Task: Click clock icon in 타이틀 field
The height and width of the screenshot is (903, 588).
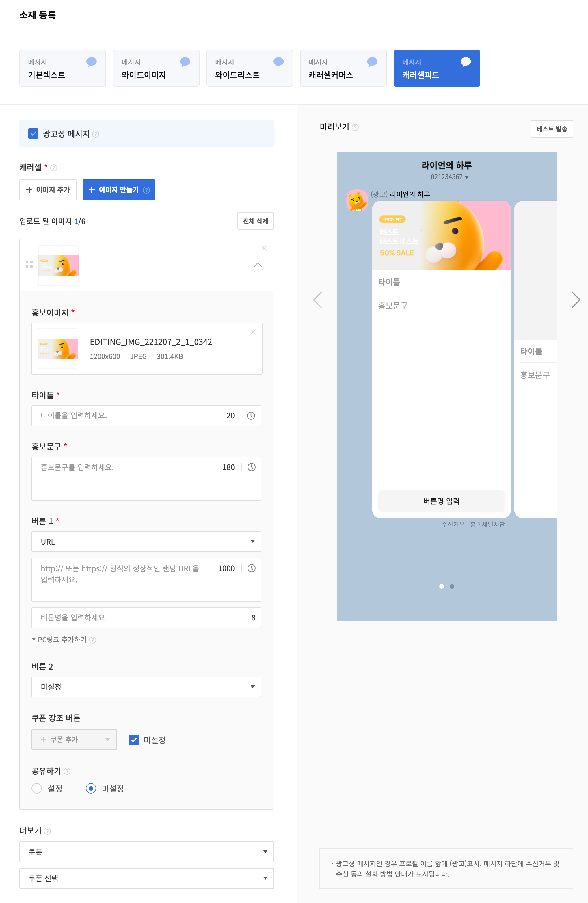Action: click(251, 416)
